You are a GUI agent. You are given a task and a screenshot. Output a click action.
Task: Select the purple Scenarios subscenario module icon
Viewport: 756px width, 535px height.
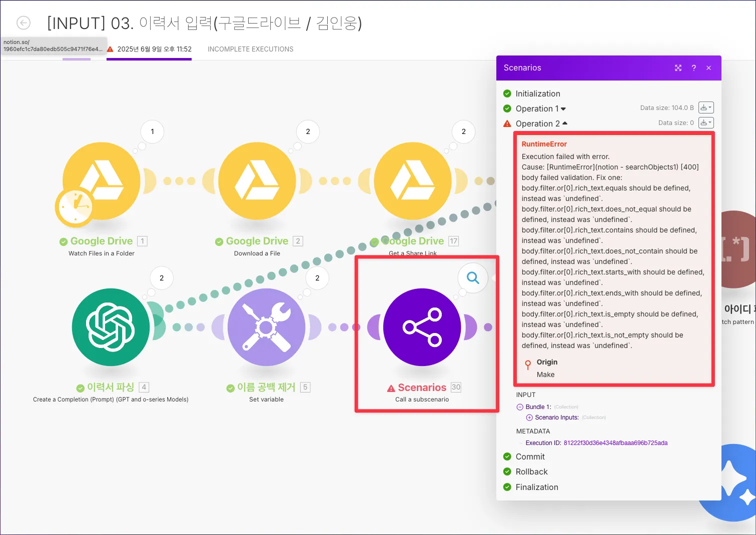tap(422, 327)
